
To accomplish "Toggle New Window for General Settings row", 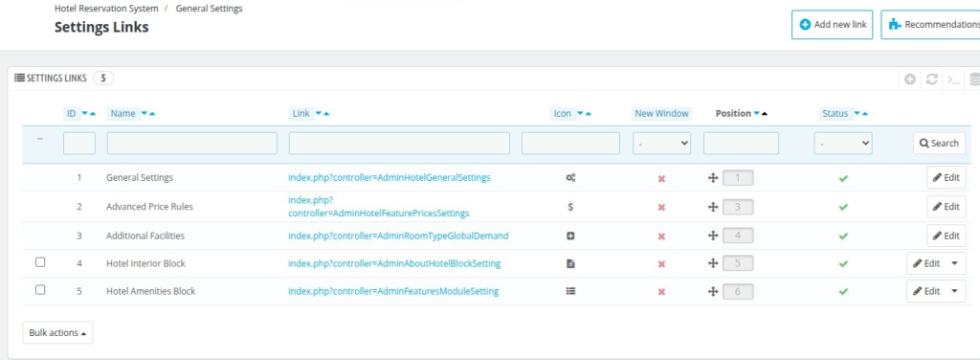I will coord(661,179).
